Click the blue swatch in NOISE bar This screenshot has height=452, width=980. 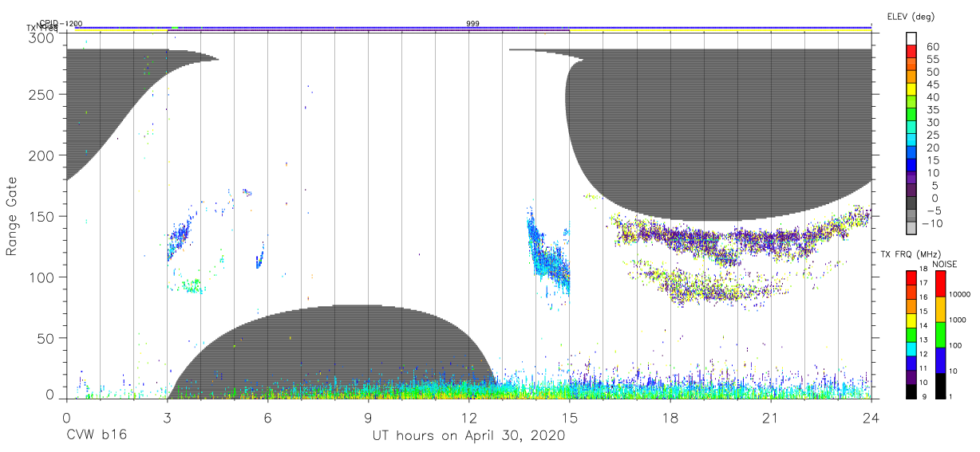tap(942, 360)
